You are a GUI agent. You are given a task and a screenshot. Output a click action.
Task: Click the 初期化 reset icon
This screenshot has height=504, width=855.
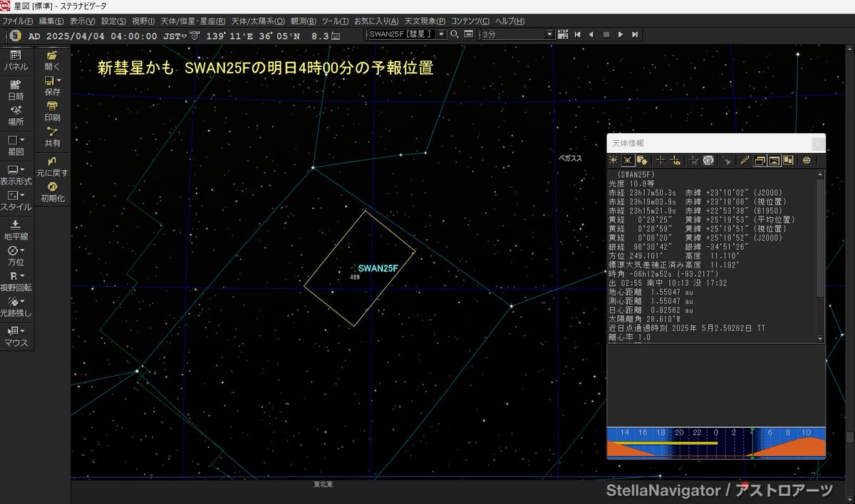(x=52, y=191)
